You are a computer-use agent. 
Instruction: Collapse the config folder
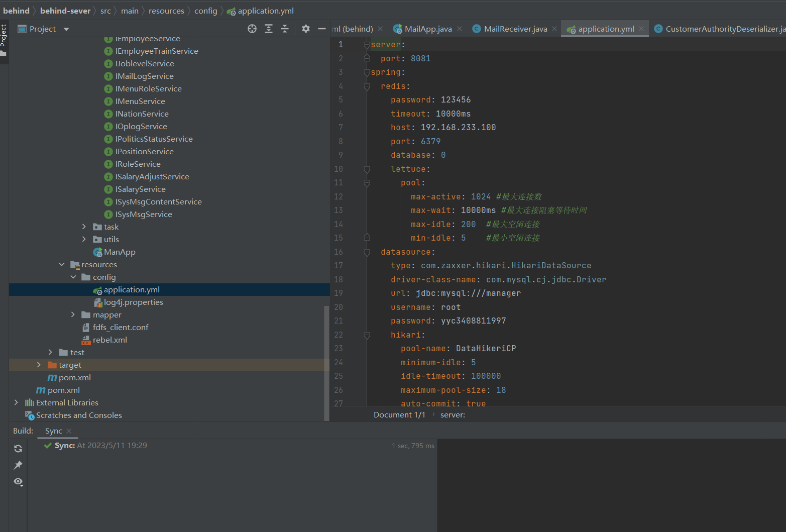[73, 277]
